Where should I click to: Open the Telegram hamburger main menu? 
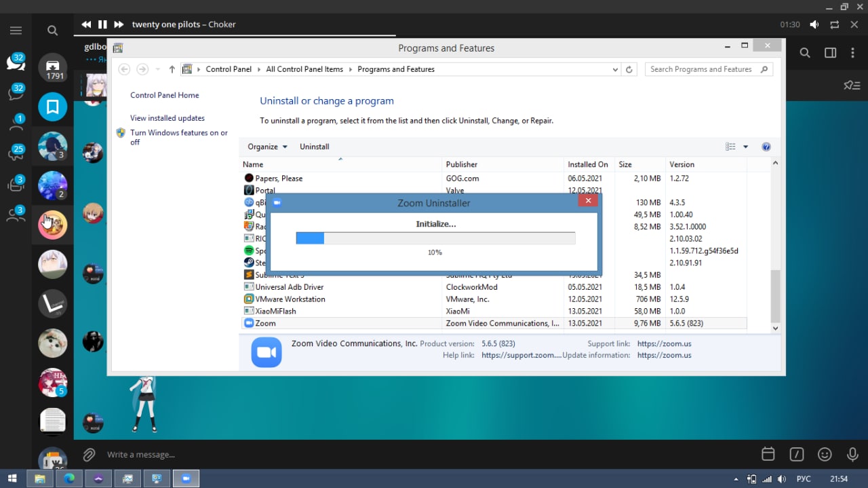click(x=16, y=31)
